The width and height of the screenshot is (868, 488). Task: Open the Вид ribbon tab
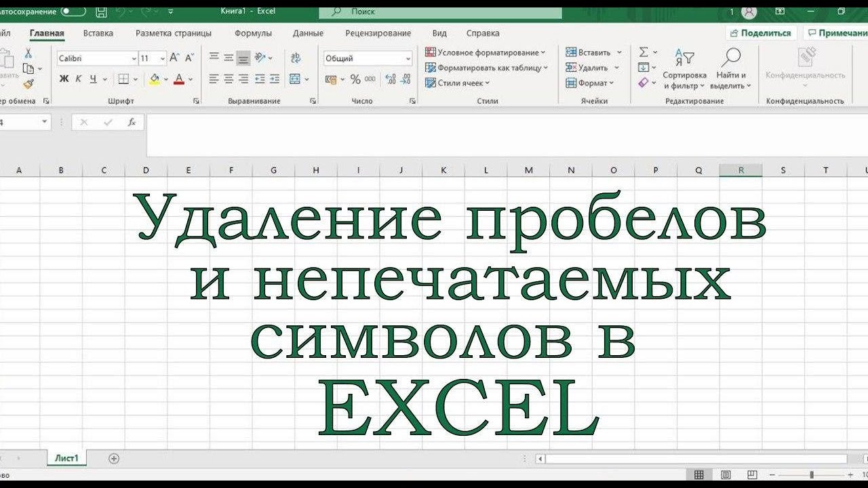click(x=439, y=33)
